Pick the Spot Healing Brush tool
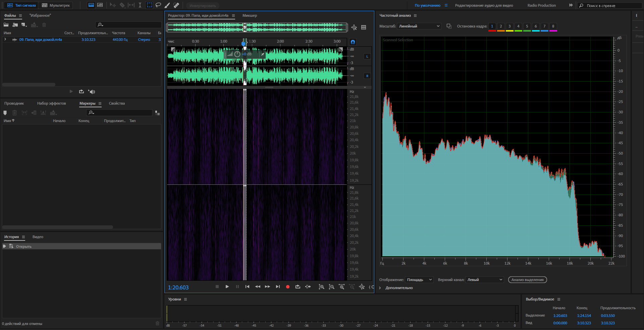 point(176,5)
